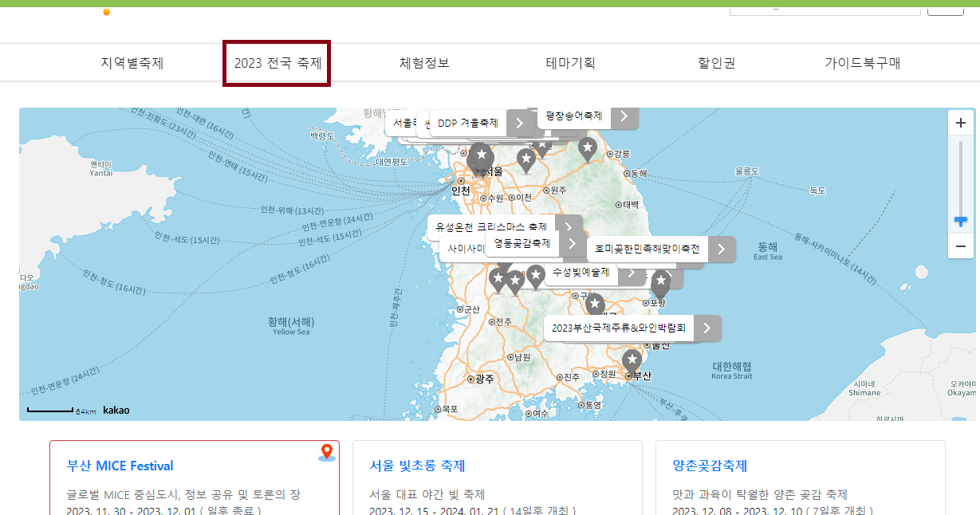
Task: Click the search input field at top right
Action: pos(824,9)
